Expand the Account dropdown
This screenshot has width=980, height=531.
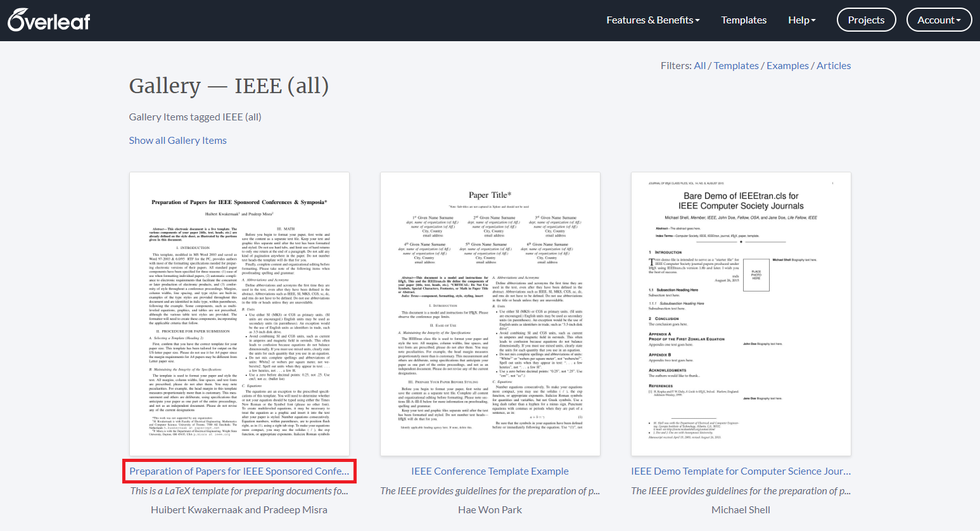pyautogui.click(x=939, y=20)
